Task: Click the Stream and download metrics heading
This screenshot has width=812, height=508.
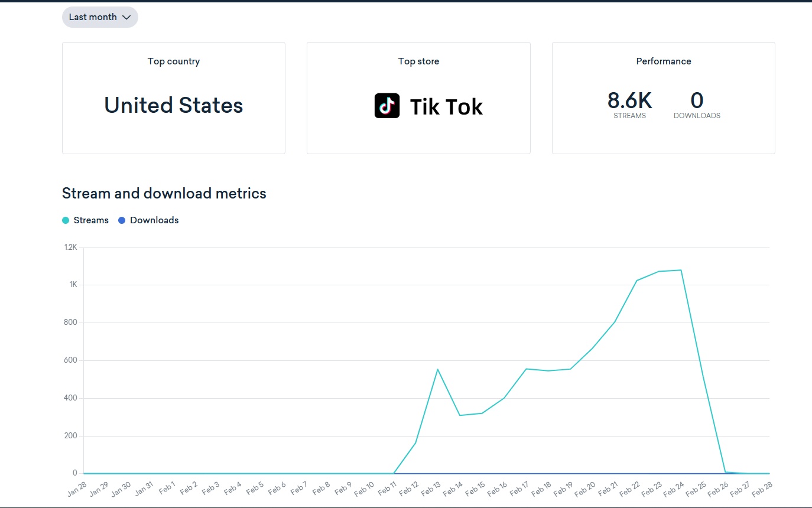Action: 164,193
